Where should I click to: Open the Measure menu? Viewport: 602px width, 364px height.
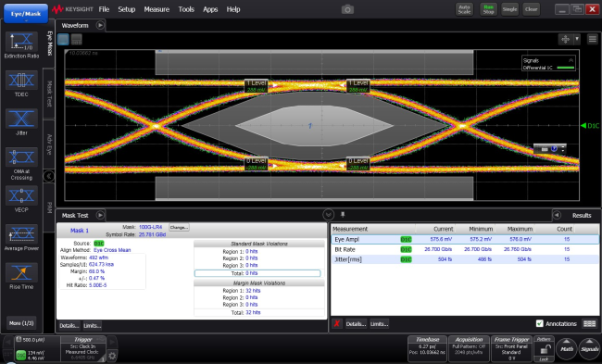(x=157, y=9)
